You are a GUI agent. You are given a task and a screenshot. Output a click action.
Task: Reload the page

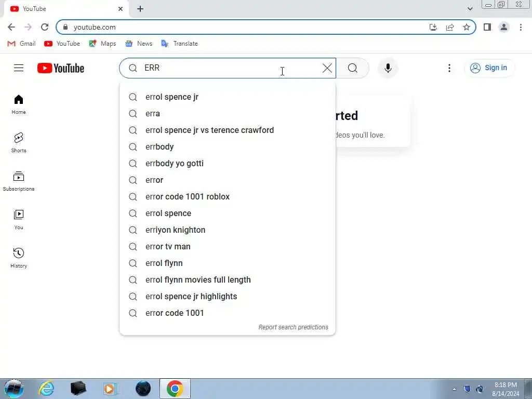pyautogui.click(x=45, y=27)
